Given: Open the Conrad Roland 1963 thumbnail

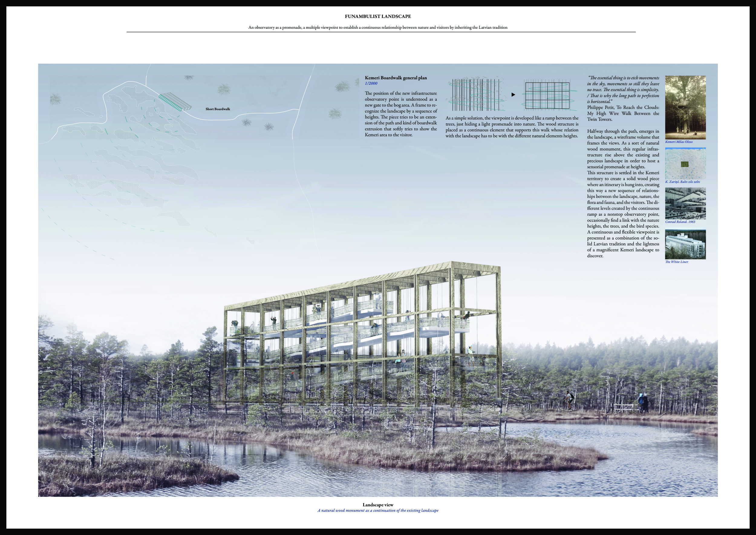Looking at the screenshot, I should click(685, 203).
